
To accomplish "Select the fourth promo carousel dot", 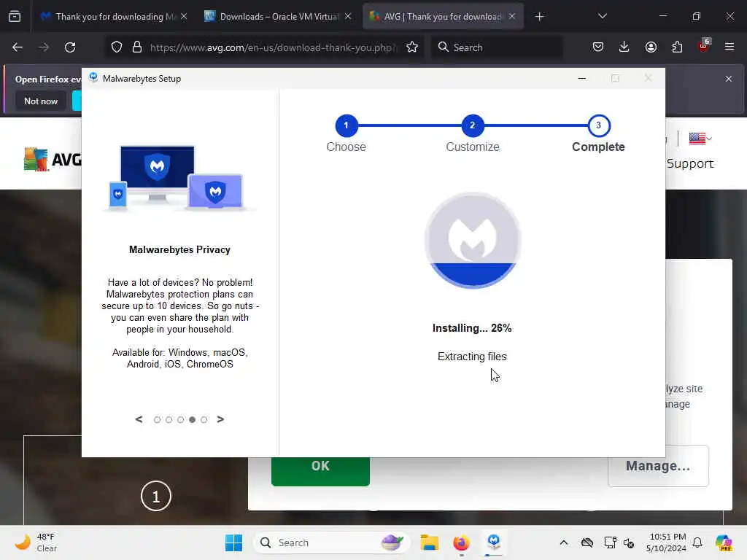I will pyautogui.click(x=192, y=419).
